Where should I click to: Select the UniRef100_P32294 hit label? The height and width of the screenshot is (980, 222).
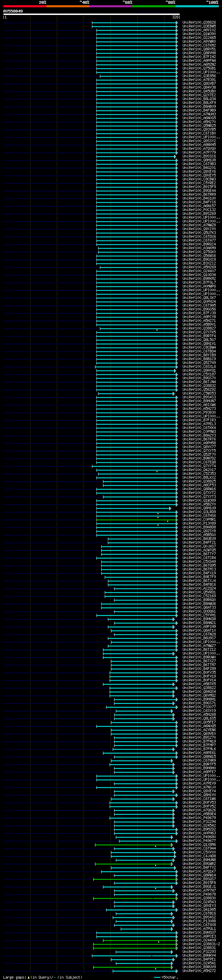click(199, 822)
